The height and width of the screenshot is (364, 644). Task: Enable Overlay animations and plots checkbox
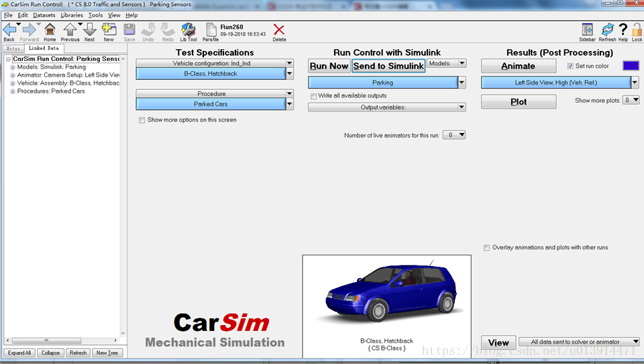coord(487,248)
